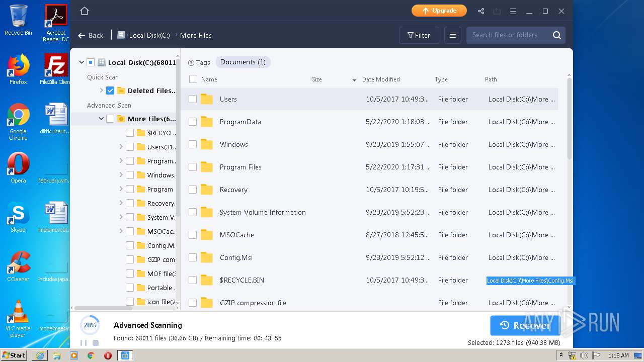Click the Windows folder icon in list
This screenshot has height=362, width=644.
tap(207, 144)
